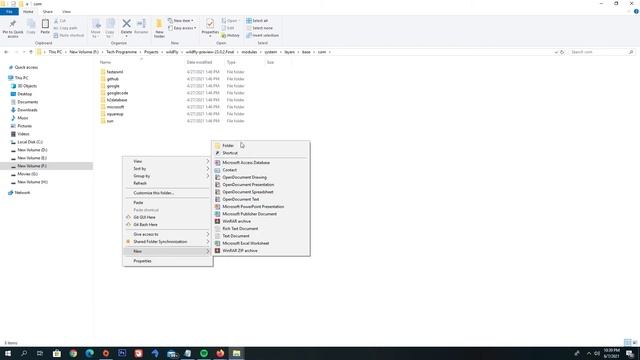Viewport: 640px width, 360px height.
Task: Switch to the Share ribbon tab
Action: (x=48, y=11)
